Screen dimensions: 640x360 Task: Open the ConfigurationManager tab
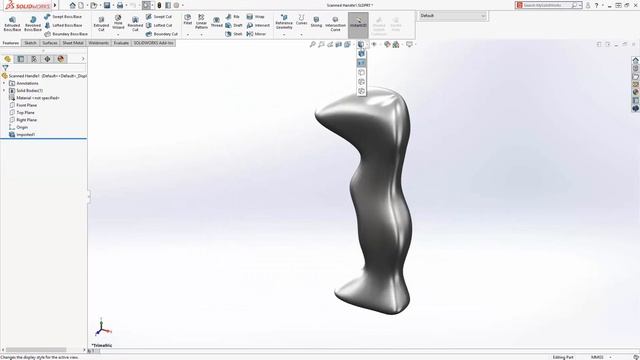pyautogui.click(x=34, y=59)
